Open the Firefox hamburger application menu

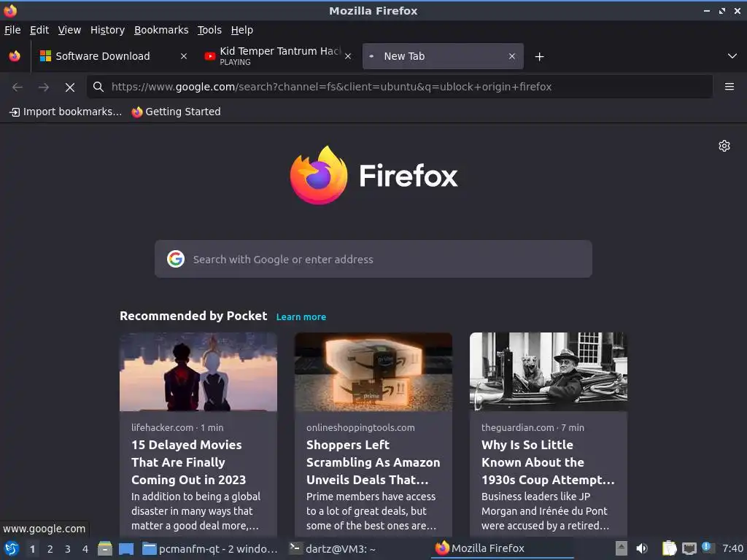(x=729, y=87)
